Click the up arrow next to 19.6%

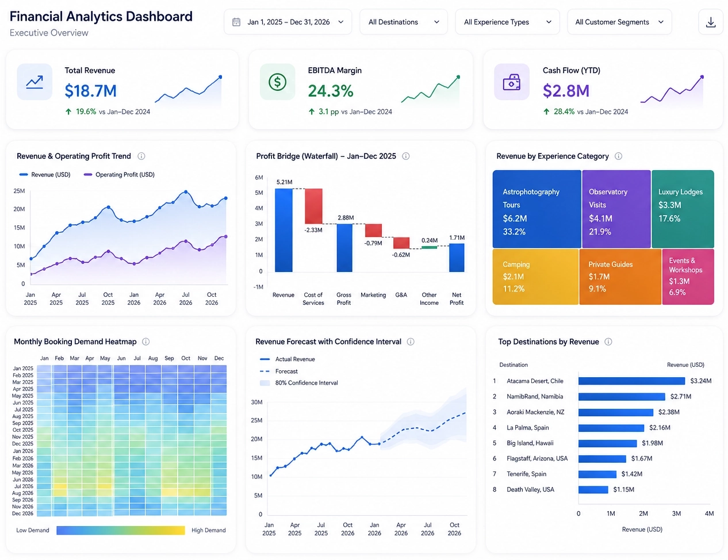tap(68, 112)
